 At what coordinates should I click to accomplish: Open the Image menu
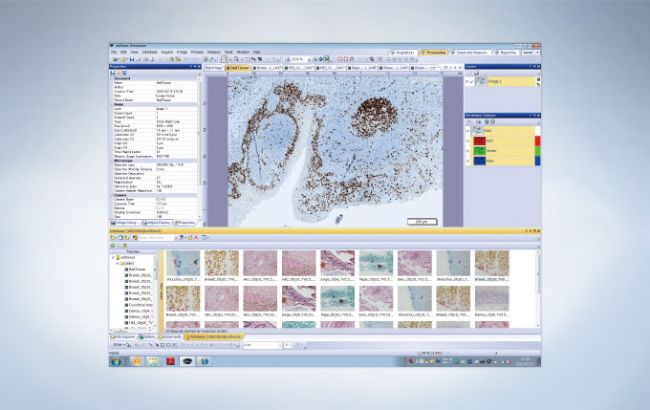click(x=183, y=51)
